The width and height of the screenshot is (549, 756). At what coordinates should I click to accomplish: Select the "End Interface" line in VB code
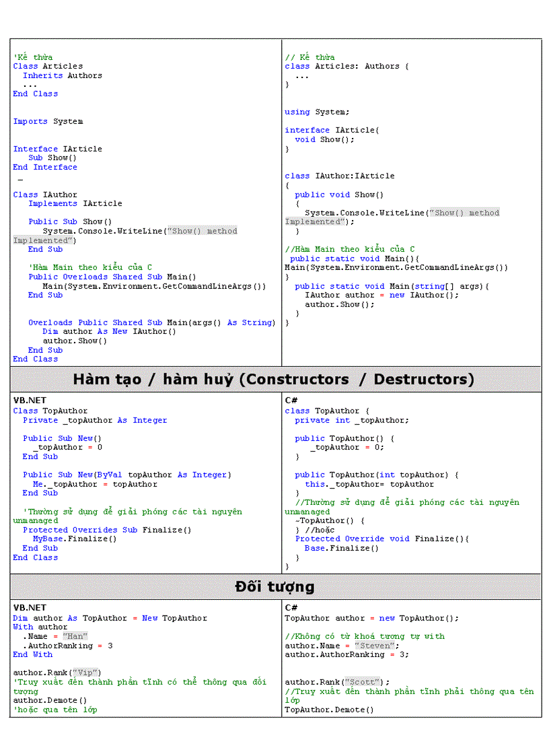(x=45, y=167)
